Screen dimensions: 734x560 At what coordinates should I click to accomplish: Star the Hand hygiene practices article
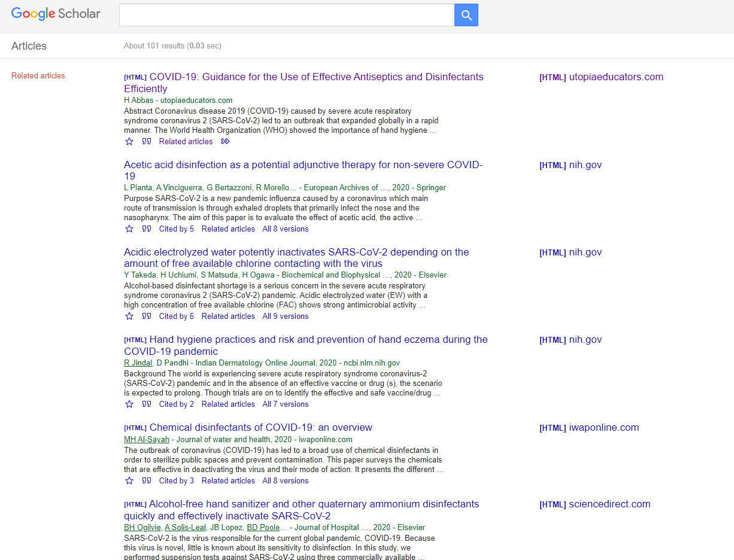click(129, 404)
